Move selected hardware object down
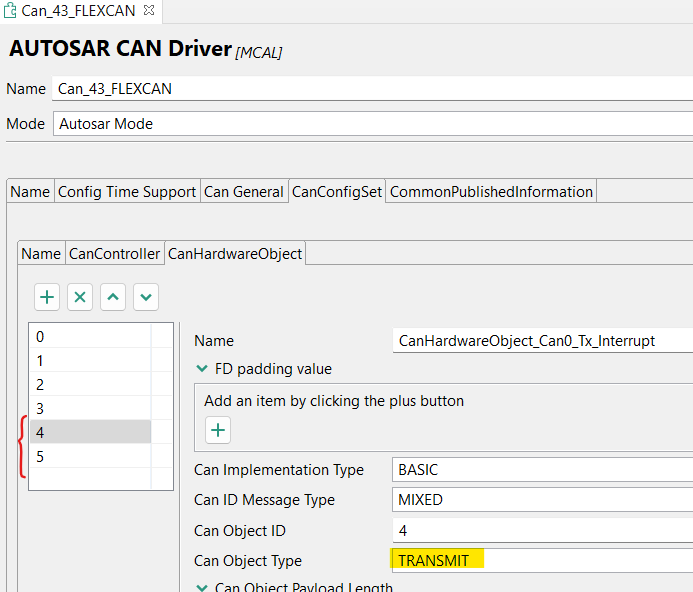The width and height of the screenshot is (693, 592). point(146,297)
